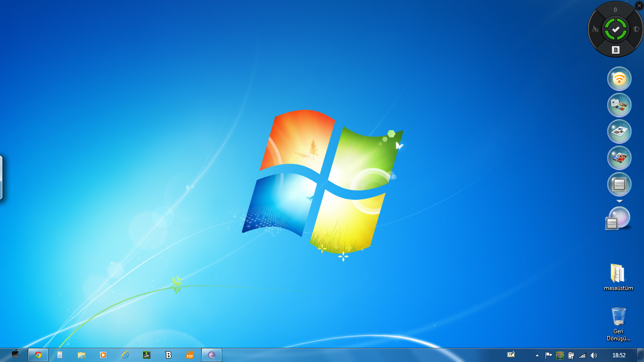The image size is (644, 362).
Task: Click the 18:52 taskbar clock
Action: tap(619, 355)
